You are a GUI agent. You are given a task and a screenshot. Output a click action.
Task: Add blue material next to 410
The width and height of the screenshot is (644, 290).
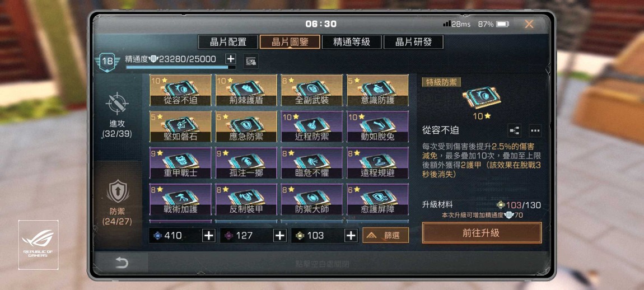coord(209,235)
